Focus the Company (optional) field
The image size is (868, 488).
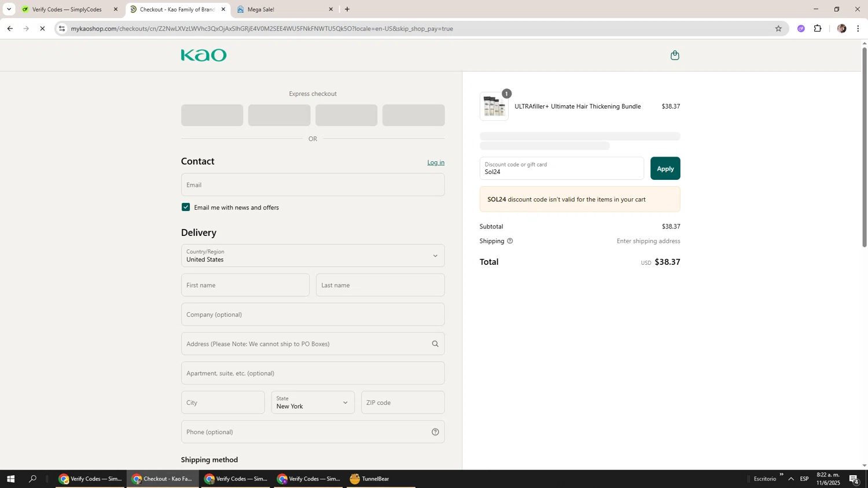pyautogui.click(x=313, y=315)
